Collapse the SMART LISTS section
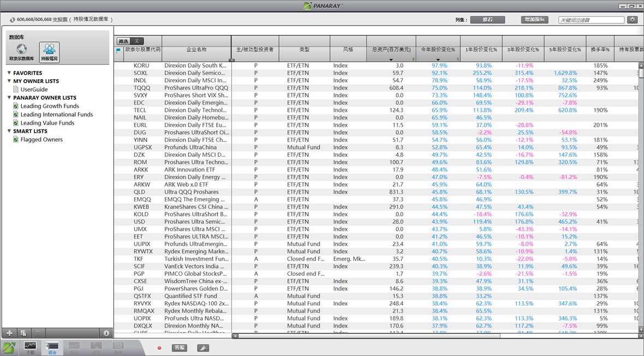Image resolution: width=644 pixels, height=356 pixels. pos(9,131)
